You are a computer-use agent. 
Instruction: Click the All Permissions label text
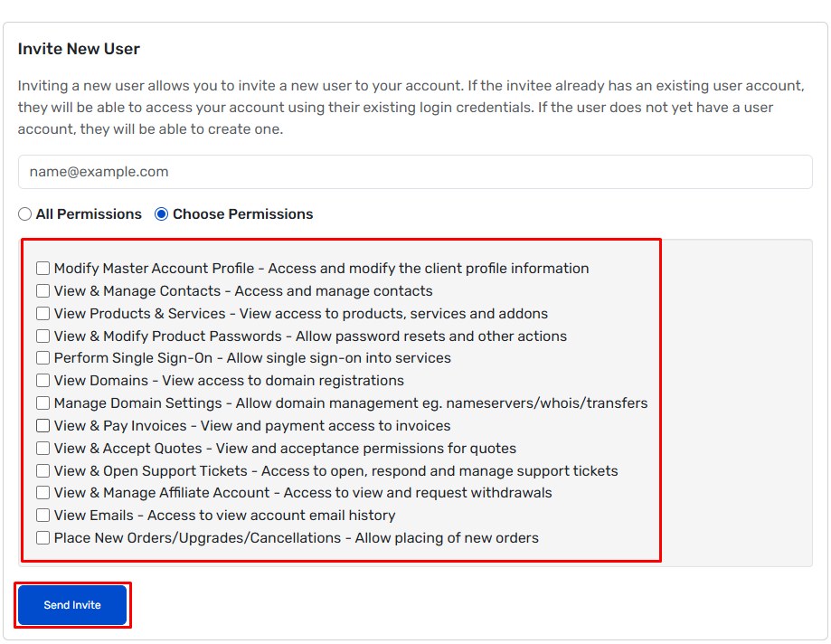[x=89, y=214]
